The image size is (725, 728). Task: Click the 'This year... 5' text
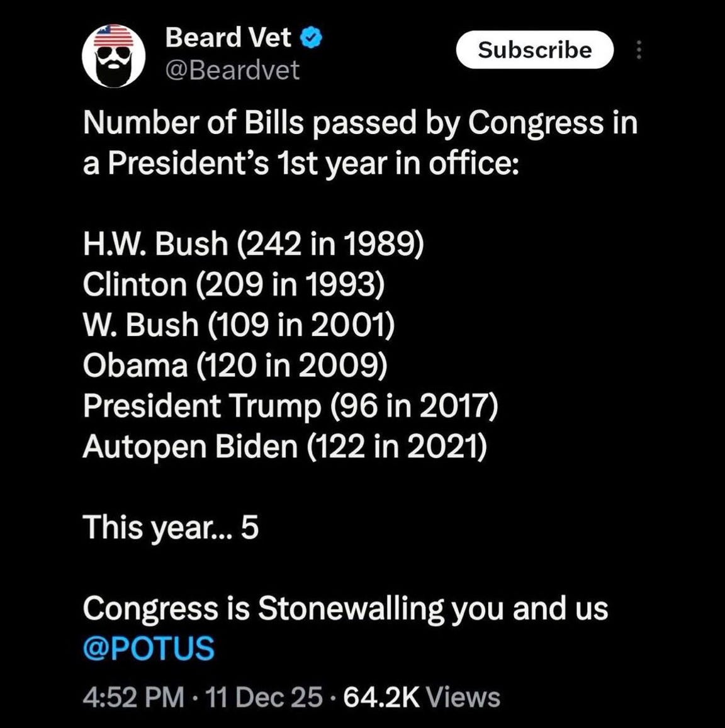click(x=171, y=528)
